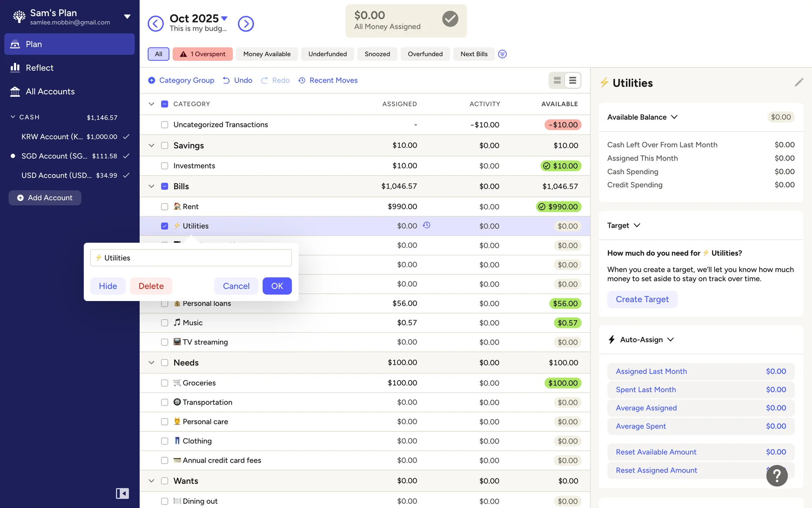Tick the Groceries row checkbox
The width and height of the screenshot is (812, 508).
(165, 383)
